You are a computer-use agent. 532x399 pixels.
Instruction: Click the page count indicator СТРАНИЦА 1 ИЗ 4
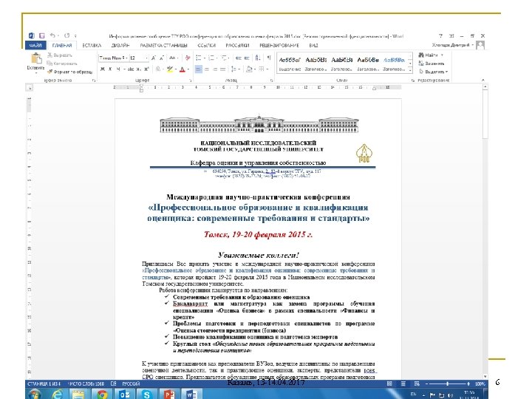[x=44, y=383]
